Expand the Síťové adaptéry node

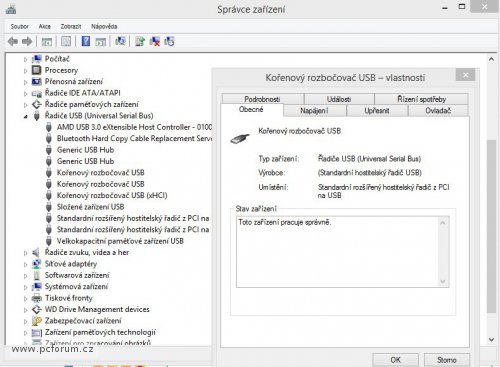25,264
